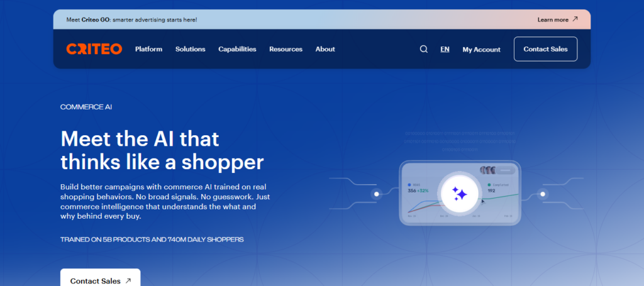Open the Capabilities menu
This screenshot has width=644, height=286.
pos(237,49)
